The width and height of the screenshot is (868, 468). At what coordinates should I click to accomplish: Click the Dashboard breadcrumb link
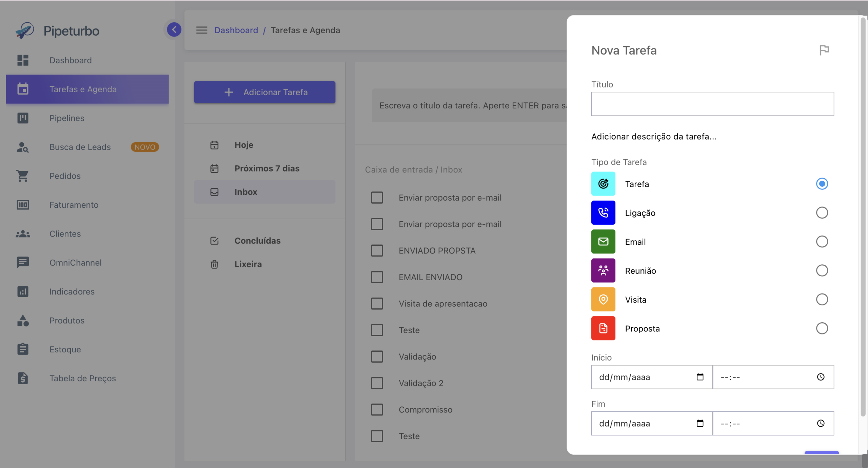[x=236, y=30]
